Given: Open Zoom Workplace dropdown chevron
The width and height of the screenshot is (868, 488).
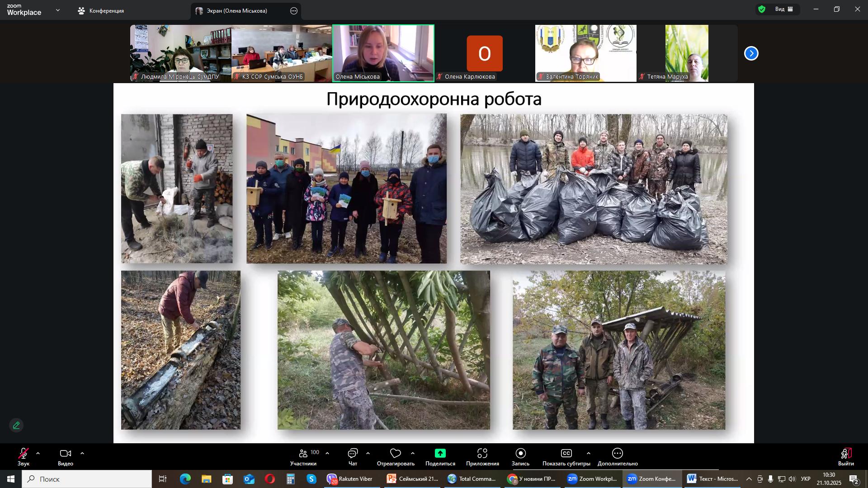Looking at the screenshot, I should pyautogui.click(x=58, y=10).
